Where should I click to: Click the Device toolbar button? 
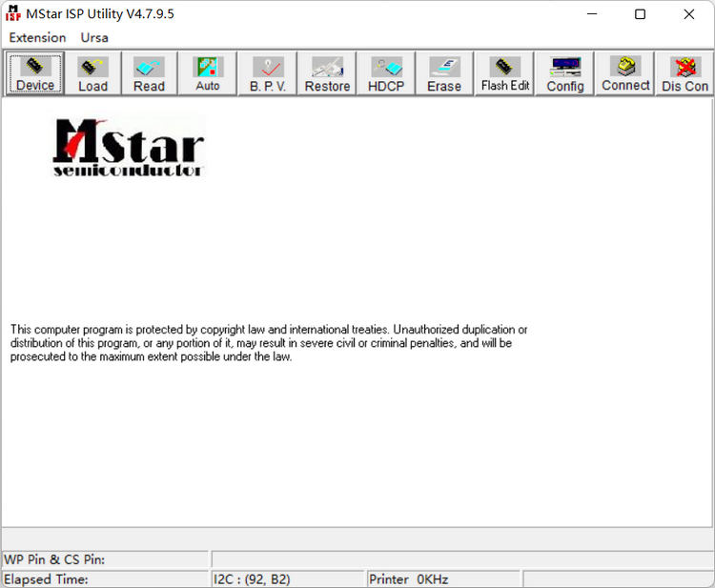(x=36, y=73)
